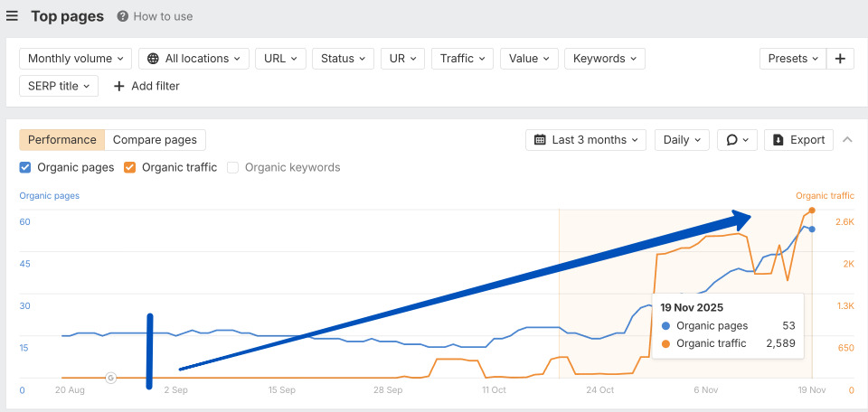The width and height of the screenshot is (868, 412).
Task: Click the globe All locations filter
Action: (x=193, y=59)
